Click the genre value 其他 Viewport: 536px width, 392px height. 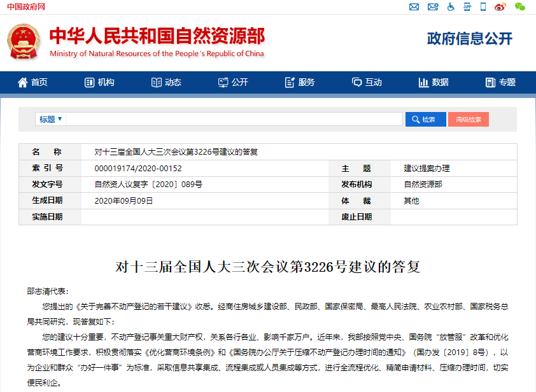click(x=411, y=201)
